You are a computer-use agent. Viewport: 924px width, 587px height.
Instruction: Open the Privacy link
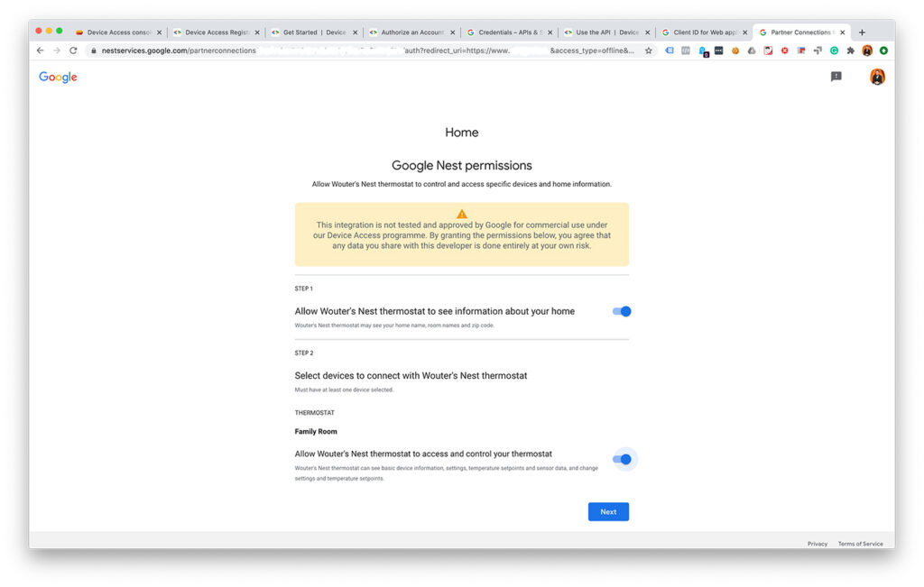[x=818, y=544]
